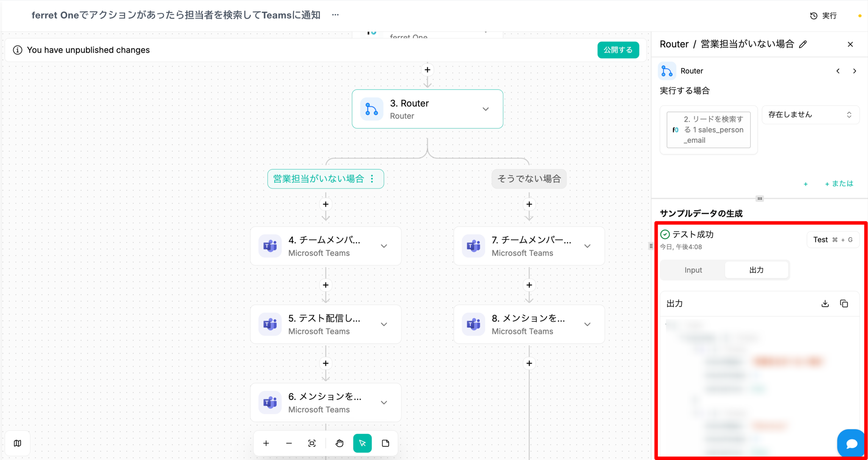Click the zoom in plus icon in the bottom canvas toolbar
Image resolution: width=868 pixels, height=460 pixels.
[266, 443]
